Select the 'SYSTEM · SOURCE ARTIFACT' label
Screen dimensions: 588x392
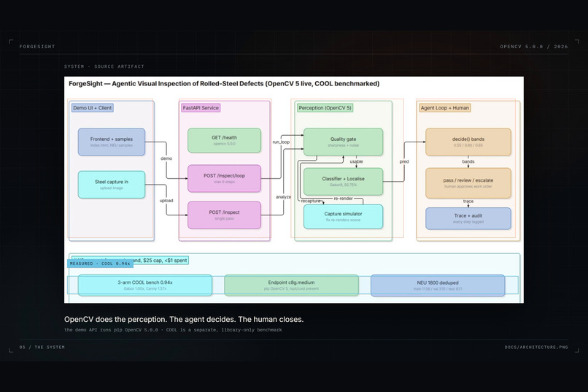click(x=104, y=66)
